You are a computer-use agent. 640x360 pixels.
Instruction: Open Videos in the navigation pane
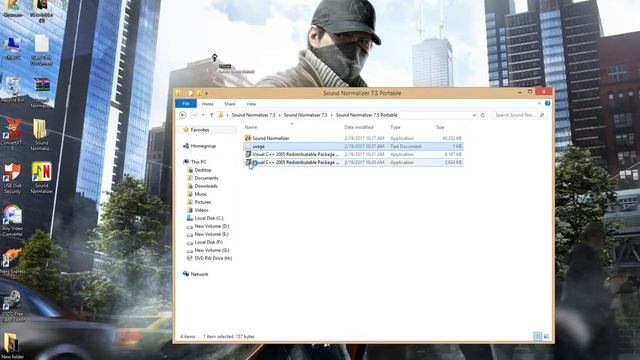tap(201, 210)
